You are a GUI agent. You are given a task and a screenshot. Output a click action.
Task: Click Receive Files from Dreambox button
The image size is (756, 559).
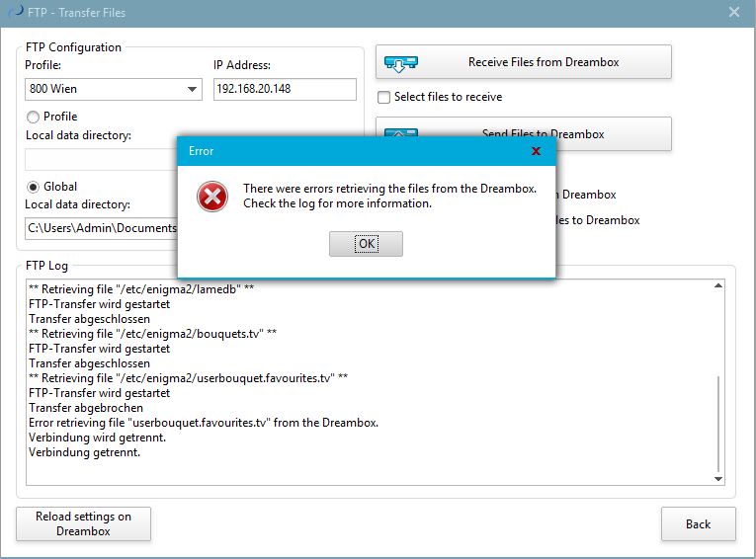523,62
